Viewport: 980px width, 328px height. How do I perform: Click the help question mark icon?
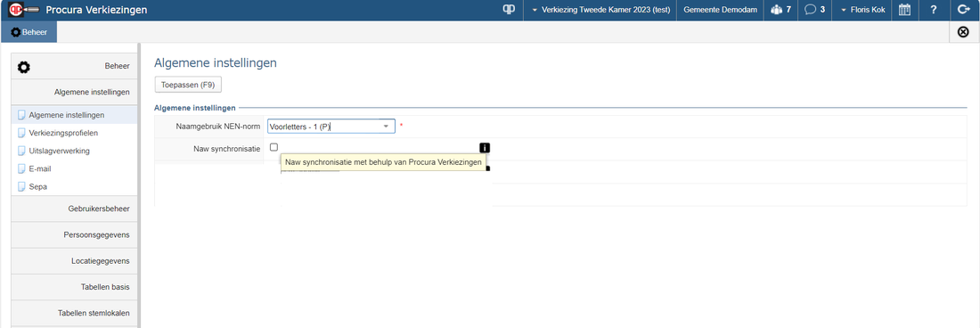click(933, 10)
